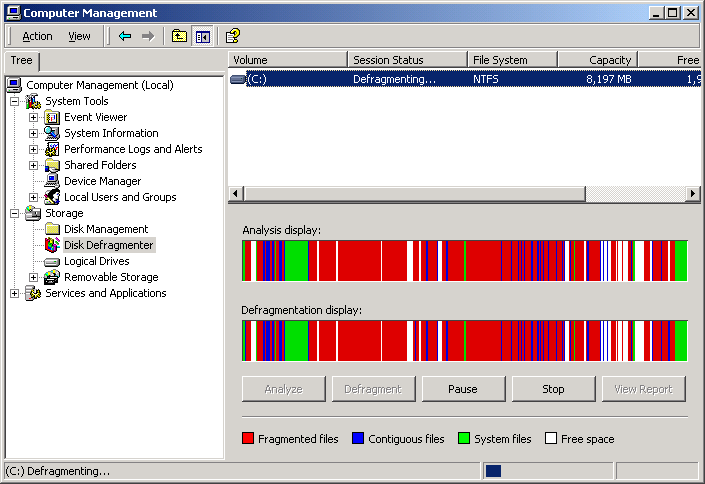
Task: Toggle the Show/Hide Console Tree icon
Action: 203,36
